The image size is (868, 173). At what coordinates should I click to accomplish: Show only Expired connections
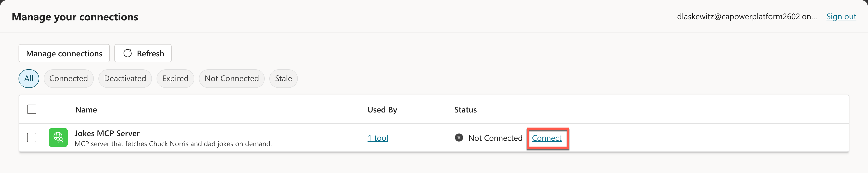pyautogui.click(x=175, y=78)
